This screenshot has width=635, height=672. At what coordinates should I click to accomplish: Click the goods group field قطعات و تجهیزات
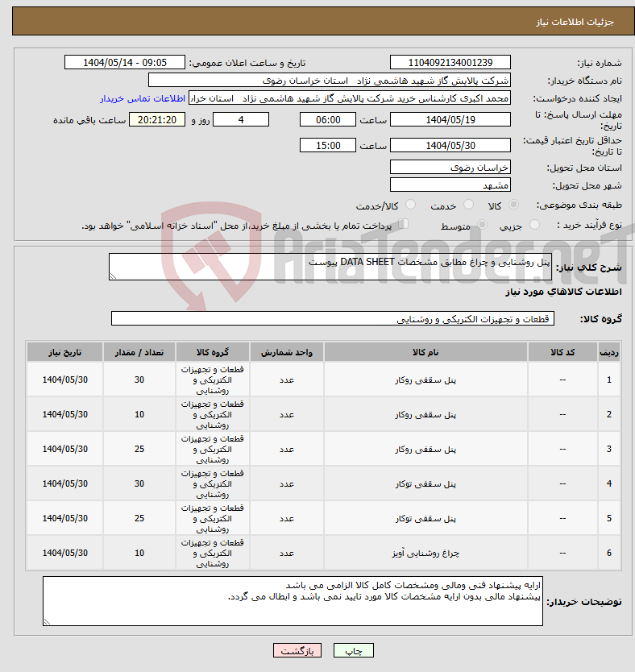pos(333,319)
